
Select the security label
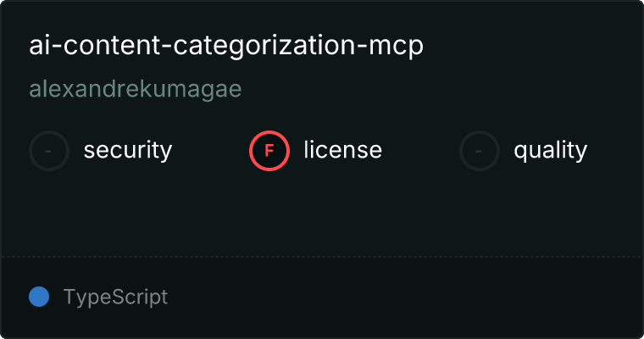point(128,151)
